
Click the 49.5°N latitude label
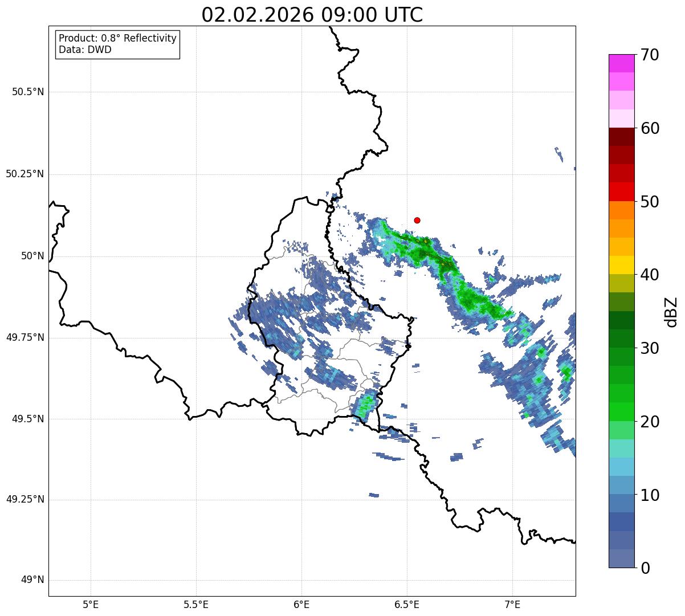click(x=28, y=419)
